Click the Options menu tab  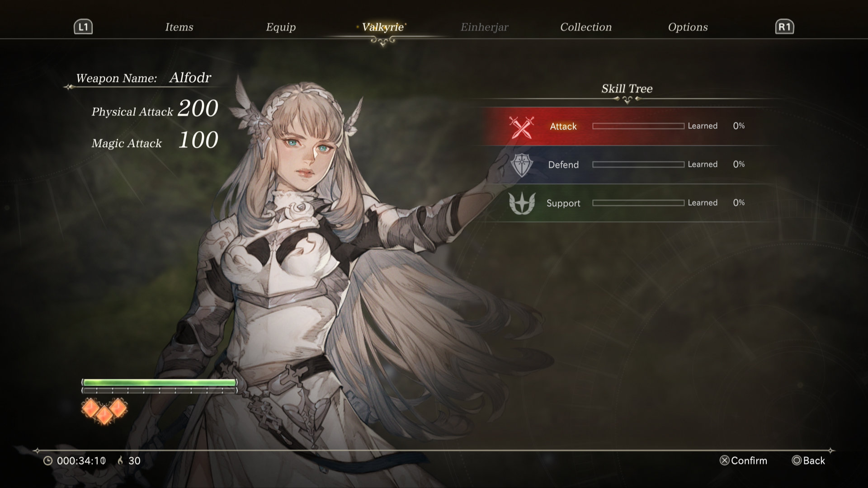689,26
